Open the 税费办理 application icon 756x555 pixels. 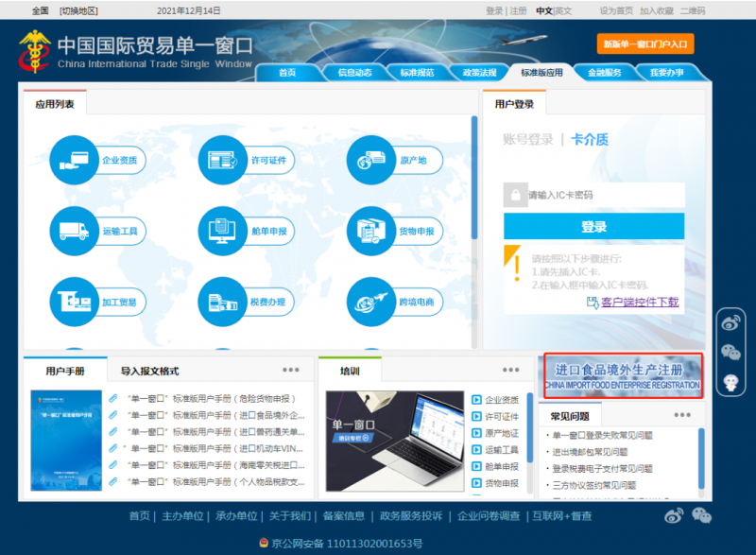click(223, 302)
